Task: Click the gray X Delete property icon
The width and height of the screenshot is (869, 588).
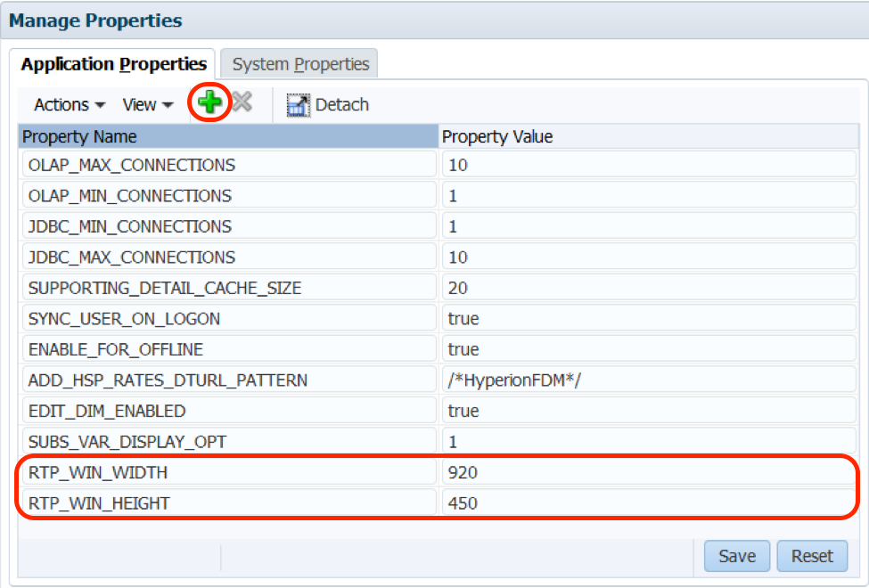Action: click(242, 103)
